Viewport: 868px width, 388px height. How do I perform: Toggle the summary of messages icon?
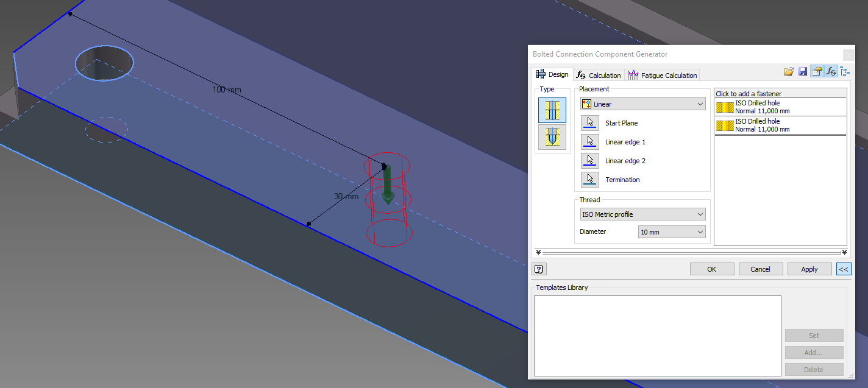[x=845, y=71]
